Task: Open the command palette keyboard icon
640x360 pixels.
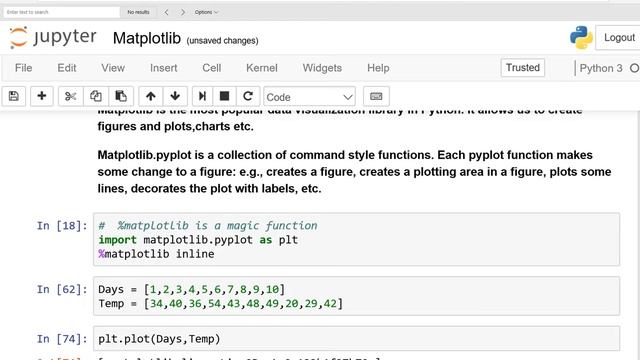Action: (x=376, y=96)
